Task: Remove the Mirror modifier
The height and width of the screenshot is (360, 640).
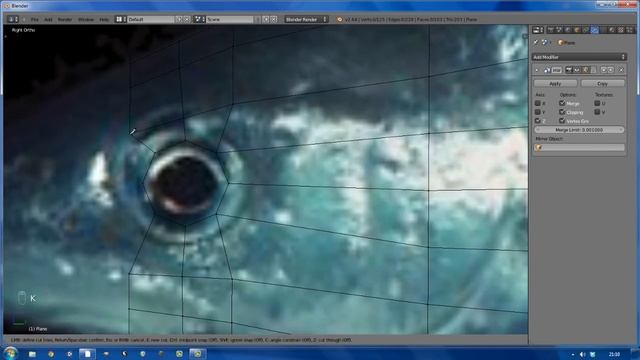Action: [x=621, y=70]
